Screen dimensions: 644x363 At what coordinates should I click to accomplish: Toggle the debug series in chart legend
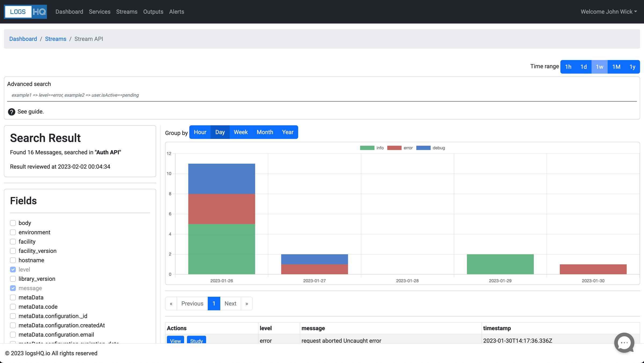423,148
